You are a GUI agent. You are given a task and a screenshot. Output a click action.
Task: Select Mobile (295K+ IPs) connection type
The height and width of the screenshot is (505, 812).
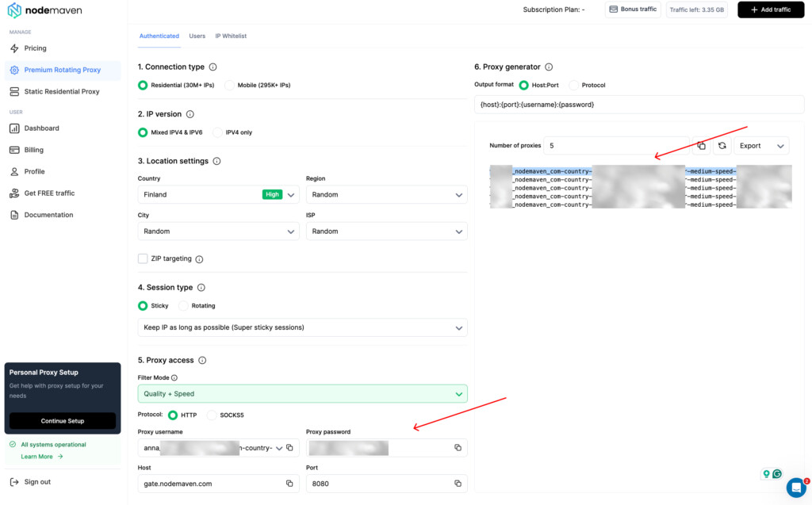point(229,86)
